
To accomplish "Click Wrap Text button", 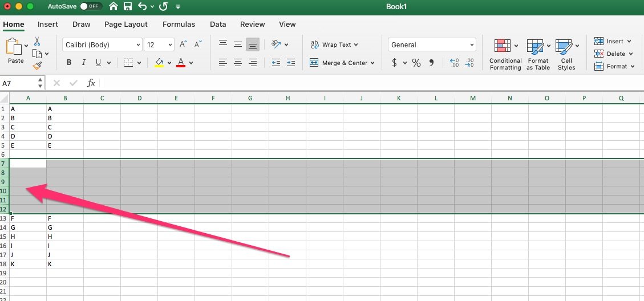I will tap(334, 44).
